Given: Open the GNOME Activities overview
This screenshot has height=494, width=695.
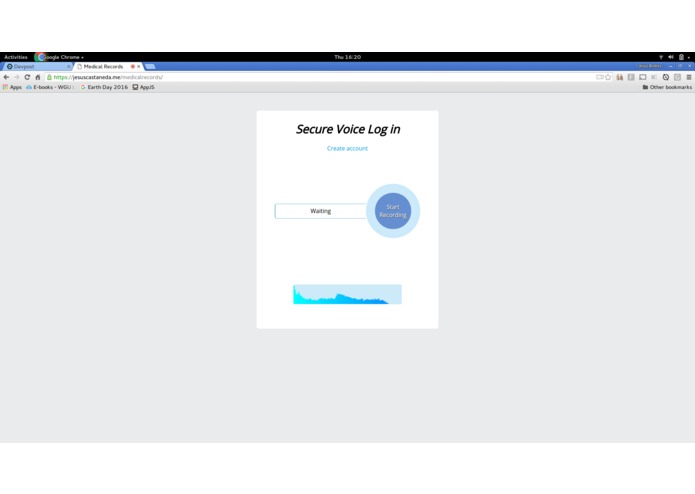Looking at the screenshot, I should [x=16, y=57].
